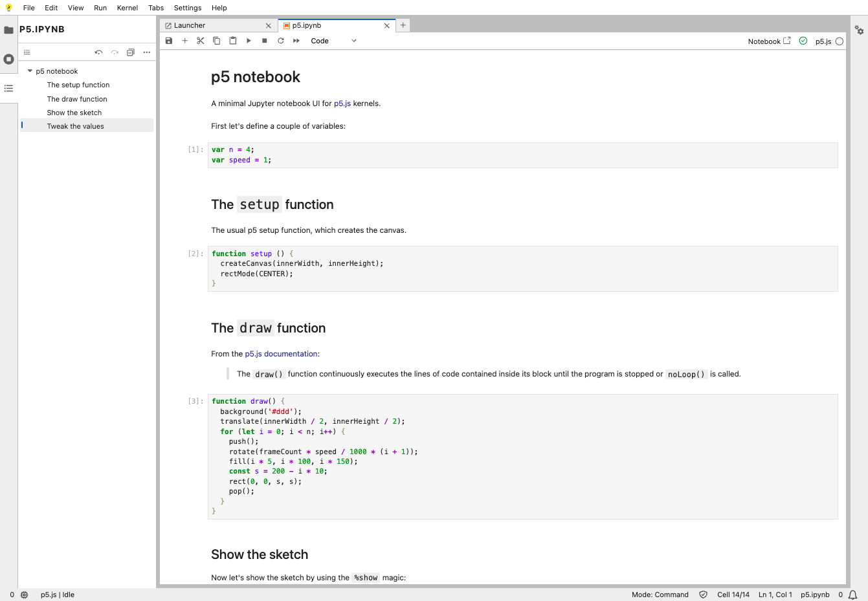The image size is (868, 601).
Task: Open the Kernel menu
Action: point(128,8)
